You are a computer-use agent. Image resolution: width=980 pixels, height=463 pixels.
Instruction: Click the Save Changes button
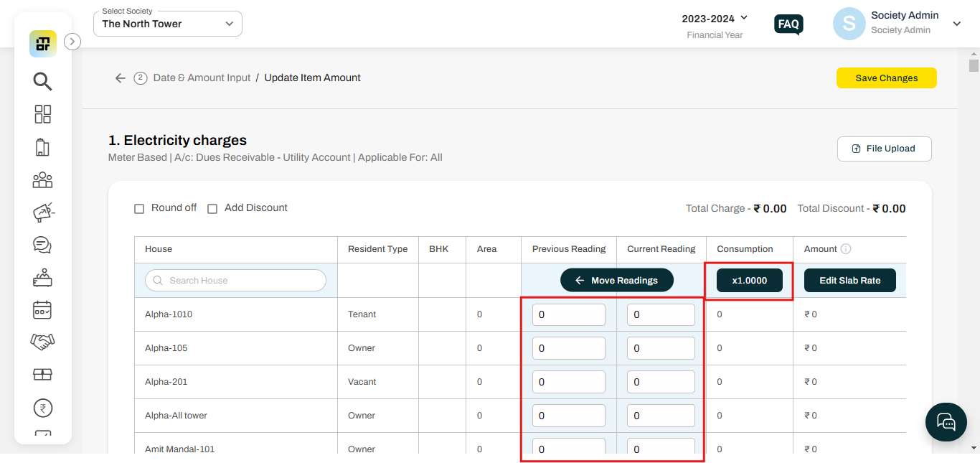[886, 78]
